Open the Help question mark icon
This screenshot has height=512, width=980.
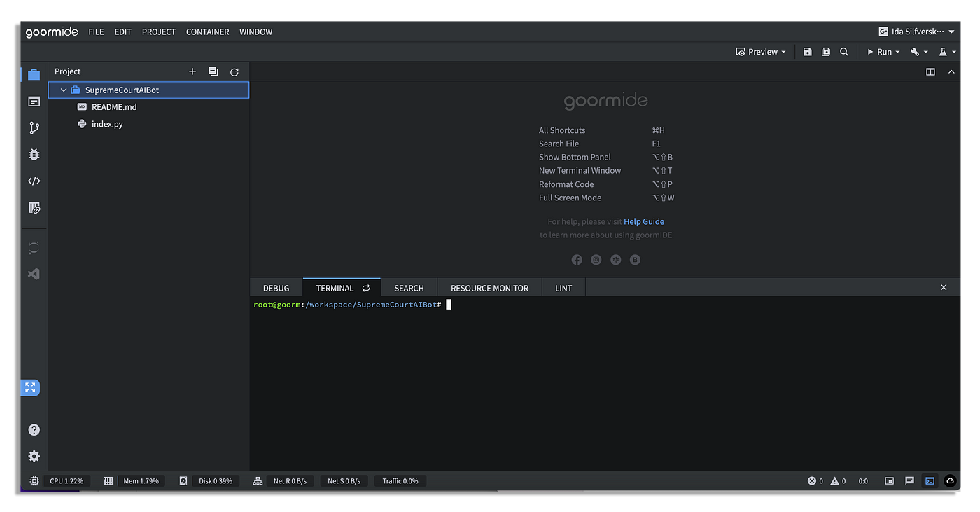[x=34, y=429]
